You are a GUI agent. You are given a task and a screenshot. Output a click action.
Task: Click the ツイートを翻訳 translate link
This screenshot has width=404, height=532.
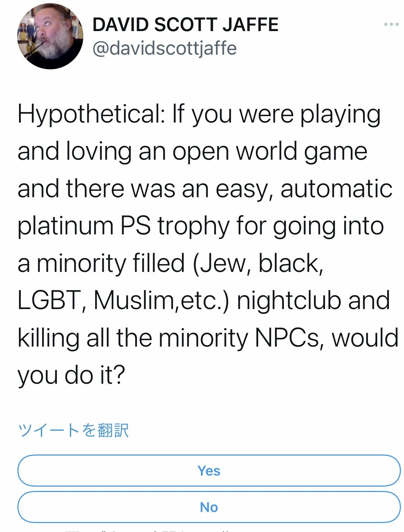[x=73, y=430]
